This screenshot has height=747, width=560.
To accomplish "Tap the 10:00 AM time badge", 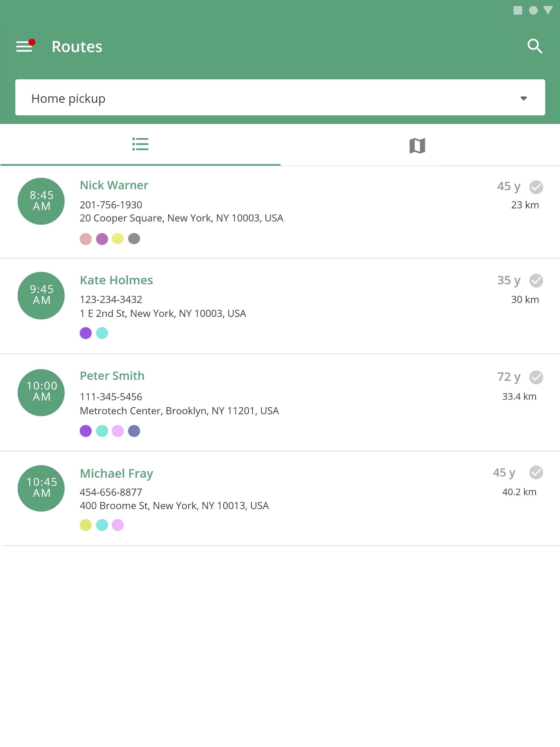I will 41,392.
